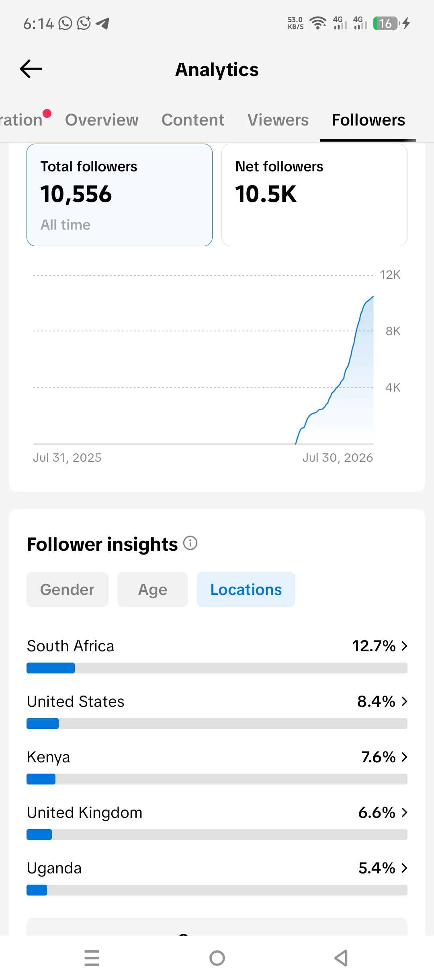The width and height of the screenshot is (434, 980).
Task: Expand United States 8.4% chevron
Action: 404,702
